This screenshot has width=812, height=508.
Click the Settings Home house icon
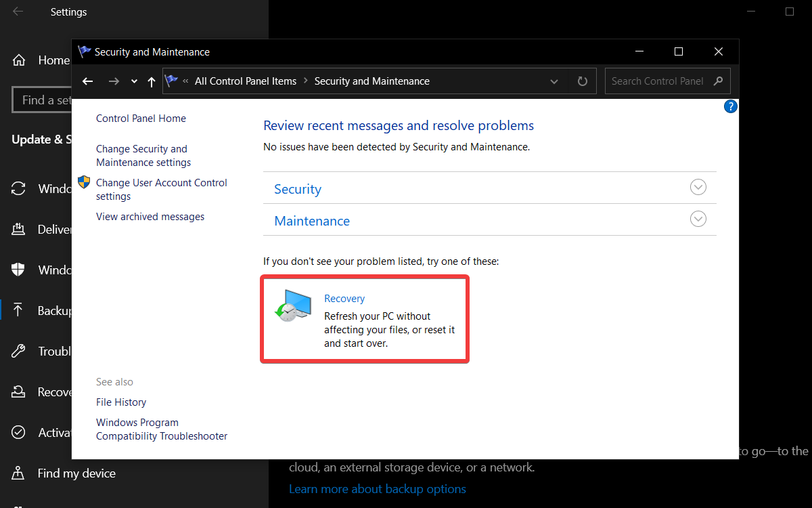point(19,60)
